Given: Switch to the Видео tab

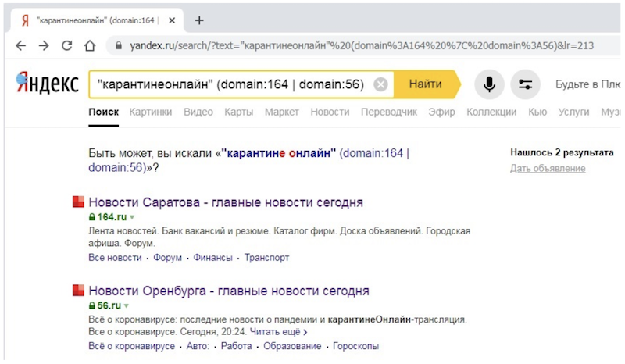Looking at the screenshot, I should [x=198, y=112].
